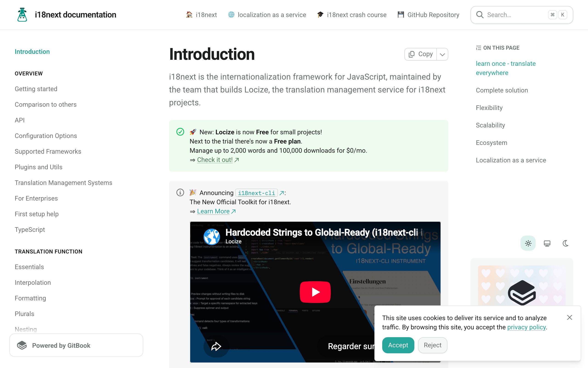Open Interpolation page in the sidebar
This screenshot has height=368, width=588.
(x=33, y=283)
